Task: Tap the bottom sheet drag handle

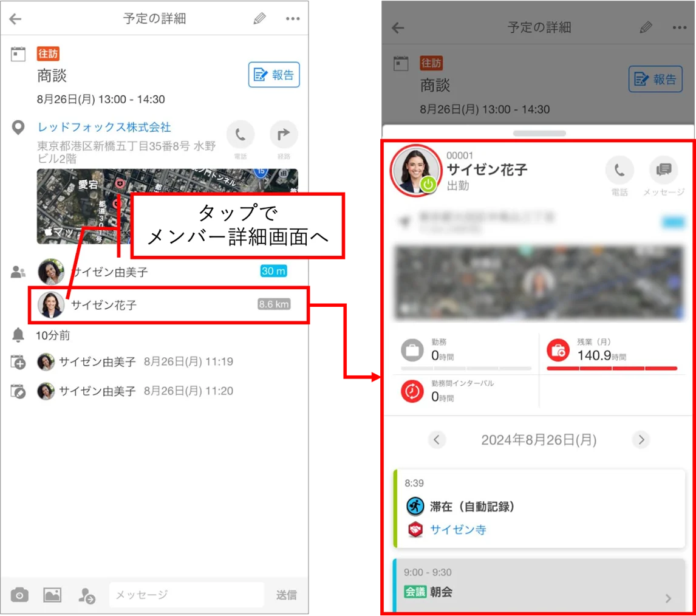Action: click(x=539, y=133)
